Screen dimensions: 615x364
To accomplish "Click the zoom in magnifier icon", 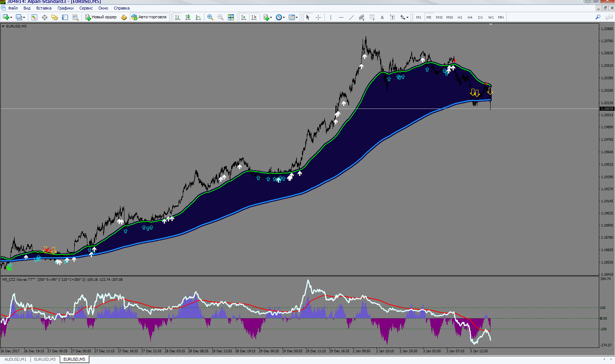I will click(210, 17).
